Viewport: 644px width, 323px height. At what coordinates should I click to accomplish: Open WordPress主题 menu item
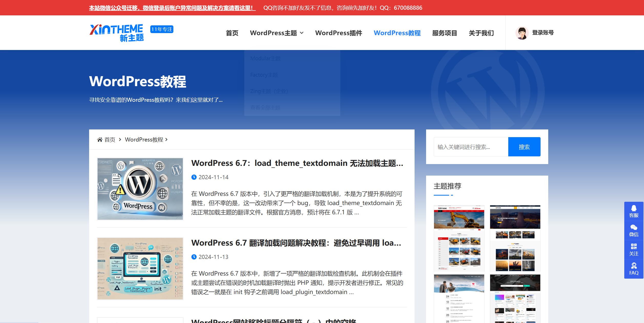pos(273,33)
